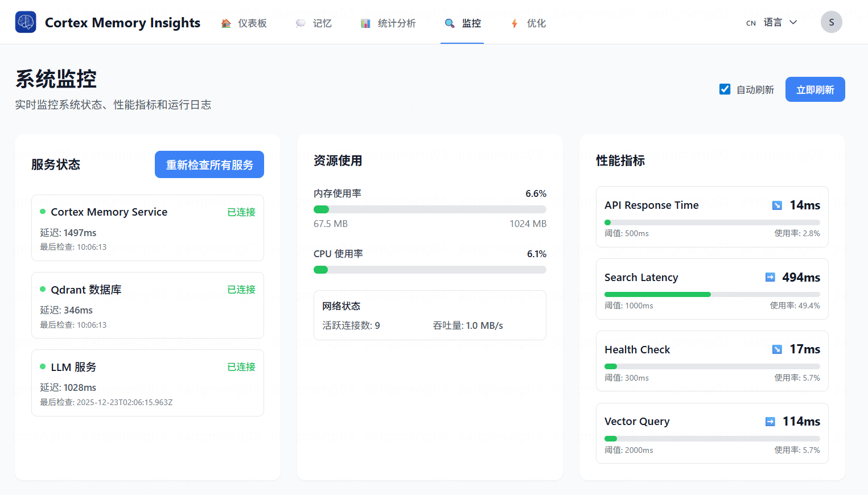Image resolution: width=868 pixels, height=495 pixels.
Task: Select the 优化 lightning bolt icon
Action: 514,22
